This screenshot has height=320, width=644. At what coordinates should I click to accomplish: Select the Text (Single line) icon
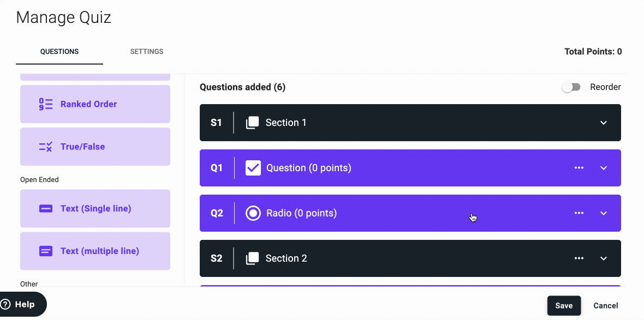46,209
